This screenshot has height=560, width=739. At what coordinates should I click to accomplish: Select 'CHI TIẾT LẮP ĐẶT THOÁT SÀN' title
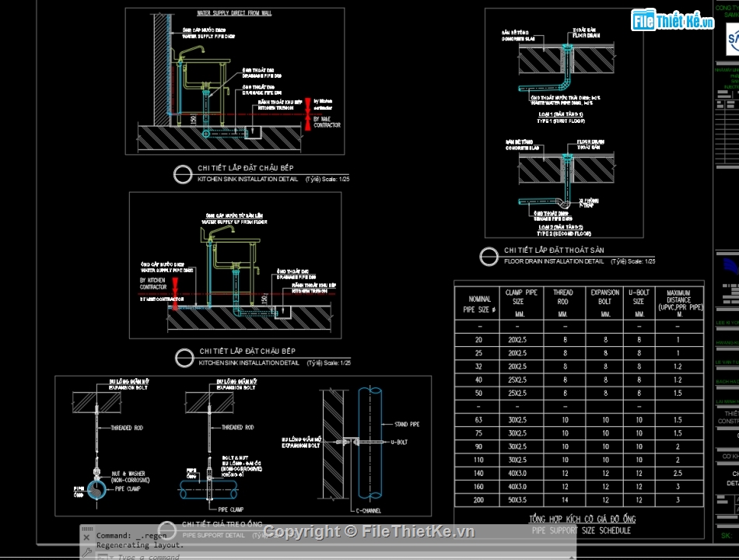[554, 250]
